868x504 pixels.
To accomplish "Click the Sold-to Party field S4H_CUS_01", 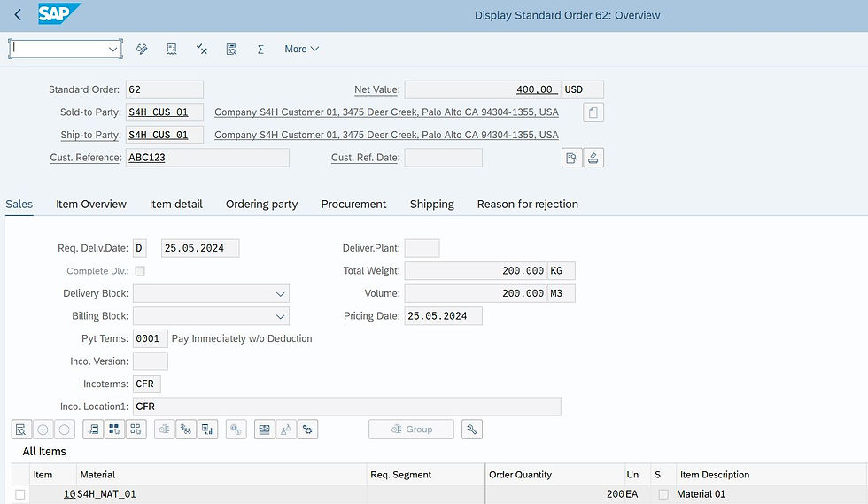I will tap(165, 112).
